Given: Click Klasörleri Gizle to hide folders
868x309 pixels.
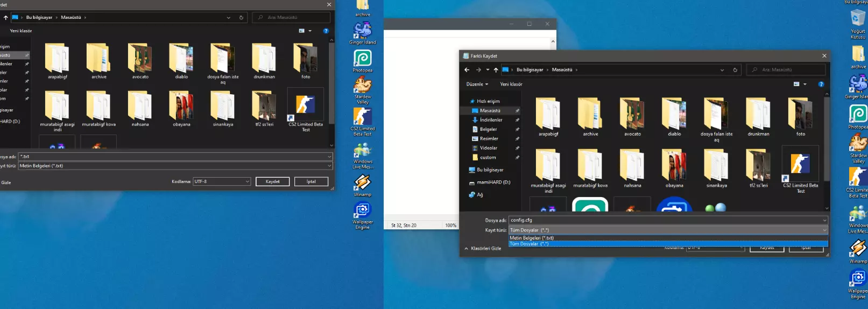Looking at the screenshot, I should (485, 249).
